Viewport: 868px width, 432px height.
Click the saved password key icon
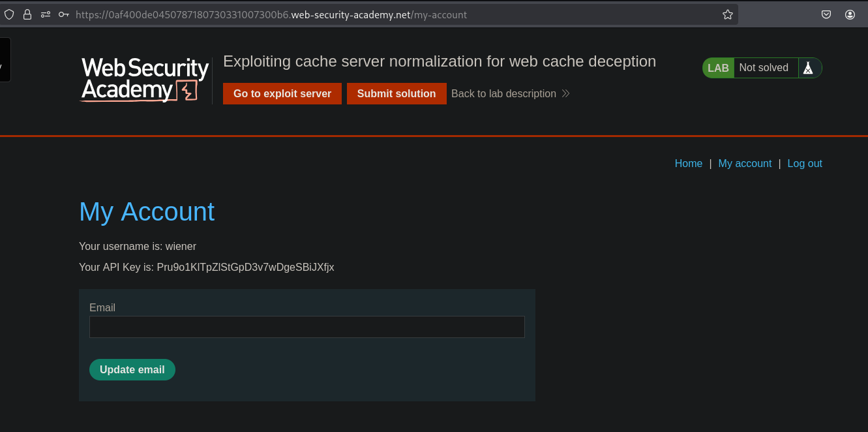click(x=63, y=14)
